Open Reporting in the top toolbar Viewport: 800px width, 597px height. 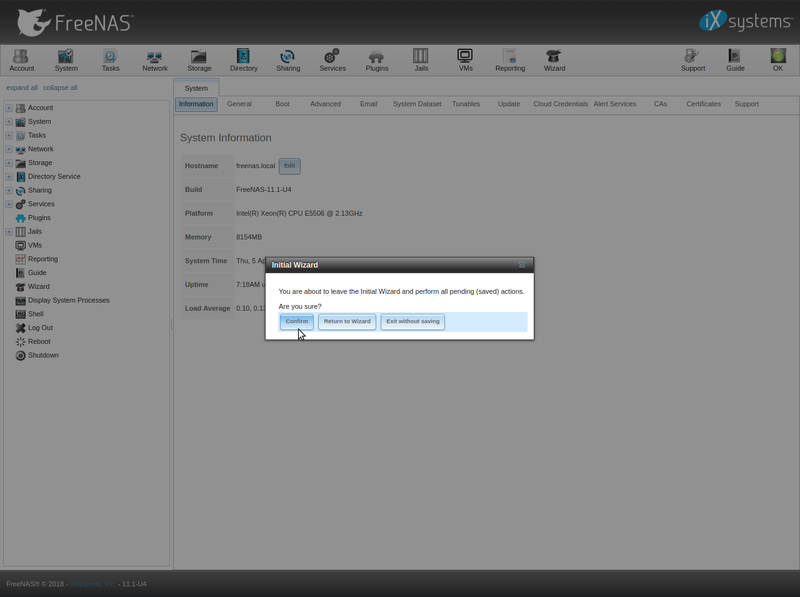[510, 60]
